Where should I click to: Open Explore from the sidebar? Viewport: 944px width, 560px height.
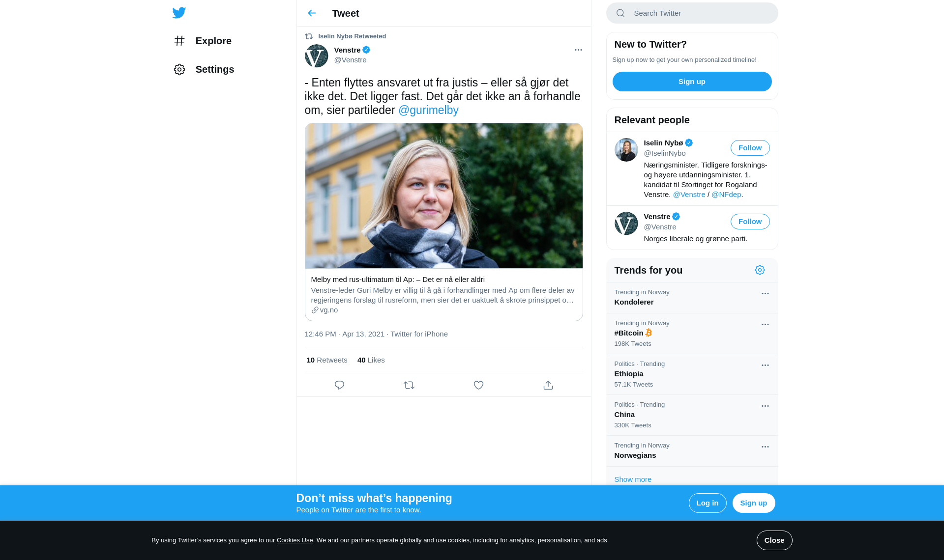[202, 41]
